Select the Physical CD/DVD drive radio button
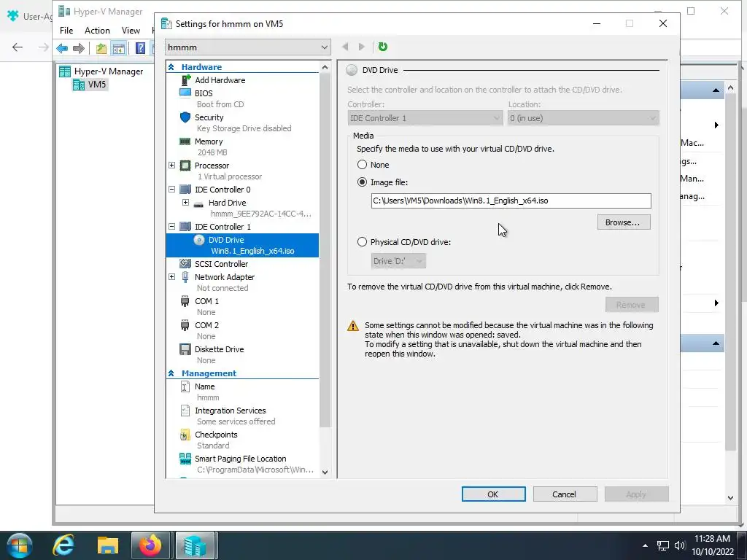Image resolution: width=747 pixels, height=560 pixels. coord(362,242)
